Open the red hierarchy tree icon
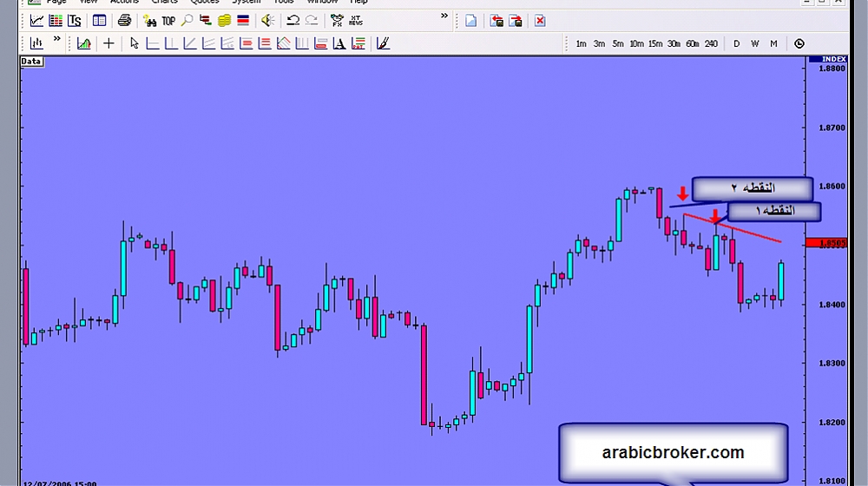 click(x=206, y=21)
